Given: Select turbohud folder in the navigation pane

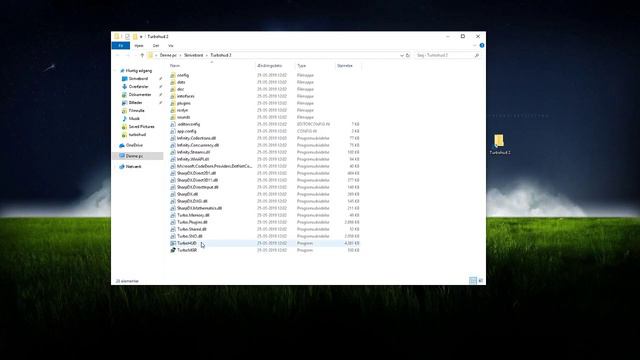Looking at the screenshot, I should (138, 135).
